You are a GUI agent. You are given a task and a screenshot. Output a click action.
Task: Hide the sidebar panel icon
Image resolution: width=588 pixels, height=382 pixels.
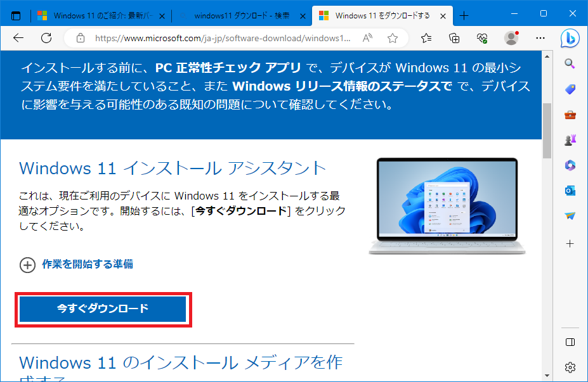[570, 342]
